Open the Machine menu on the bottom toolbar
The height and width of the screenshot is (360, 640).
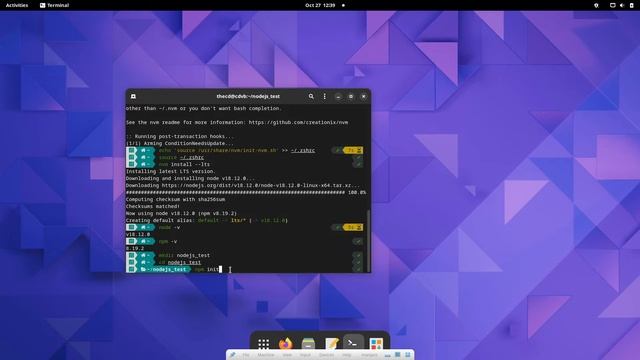coord(266,355)
